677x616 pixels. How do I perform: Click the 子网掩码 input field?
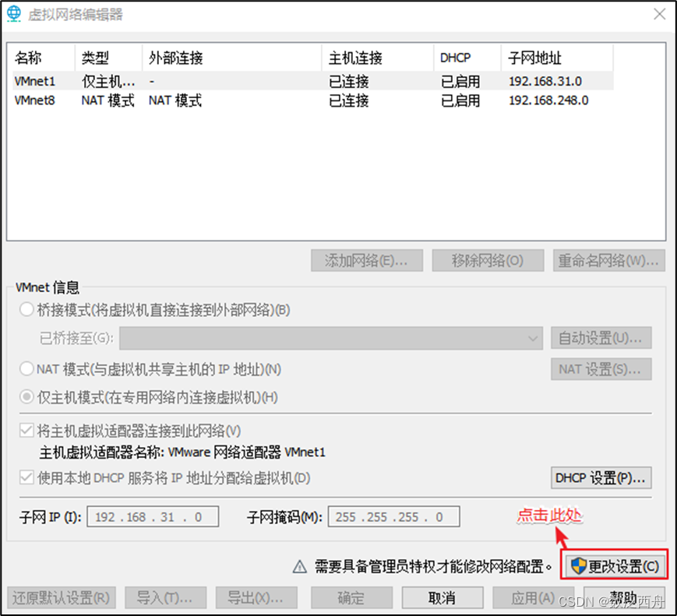pos(393,517)
